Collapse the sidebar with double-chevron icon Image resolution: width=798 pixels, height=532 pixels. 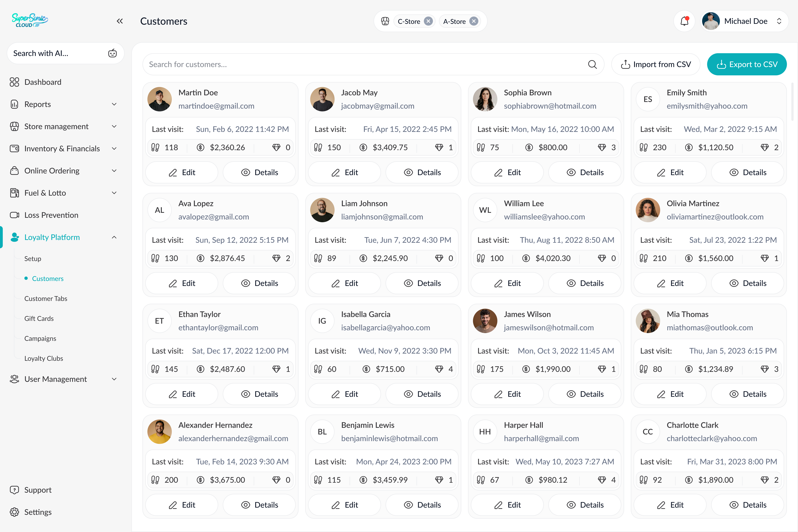click(x=120, y=21)
